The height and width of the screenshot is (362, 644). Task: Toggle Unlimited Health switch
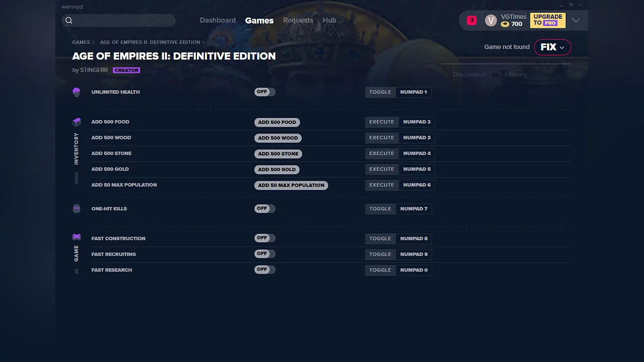pyautogui.click(x=265, y=92)
